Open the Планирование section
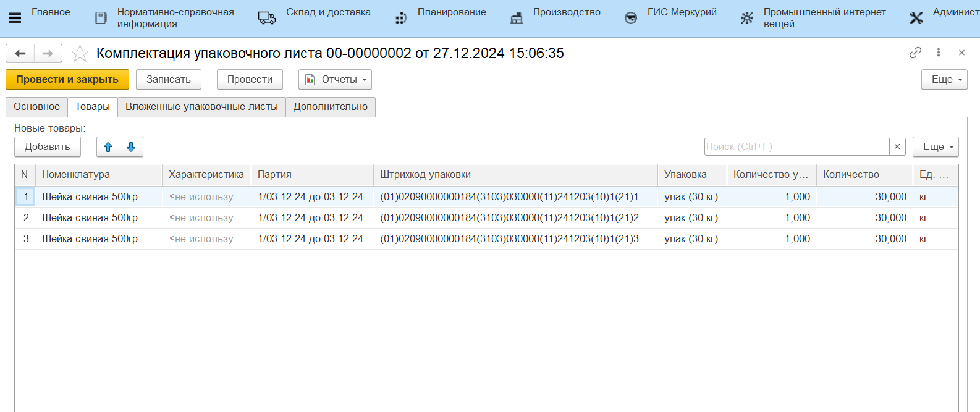The width and height of the screenshot is (980, 412). 452,12
